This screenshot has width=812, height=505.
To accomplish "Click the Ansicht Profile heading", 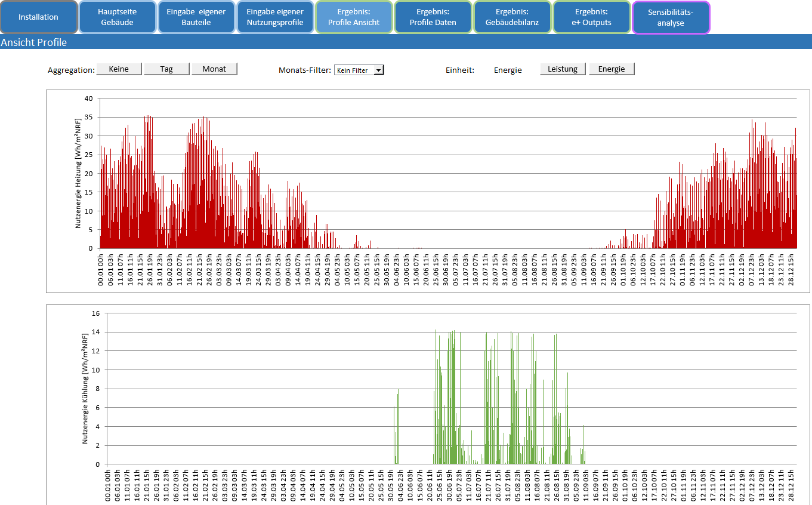I will point(34,42).
